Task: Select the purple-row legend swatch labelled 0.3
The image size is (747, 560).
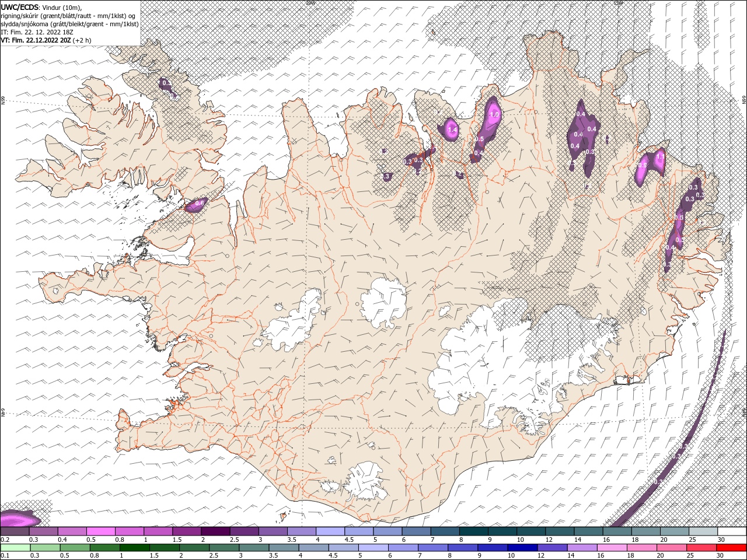Action: coord(44,531)
